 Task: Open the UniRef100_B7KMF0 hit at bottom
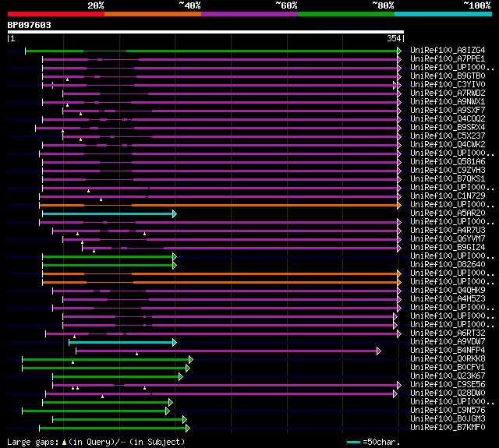pyautogui.click(x=447, y=428)
